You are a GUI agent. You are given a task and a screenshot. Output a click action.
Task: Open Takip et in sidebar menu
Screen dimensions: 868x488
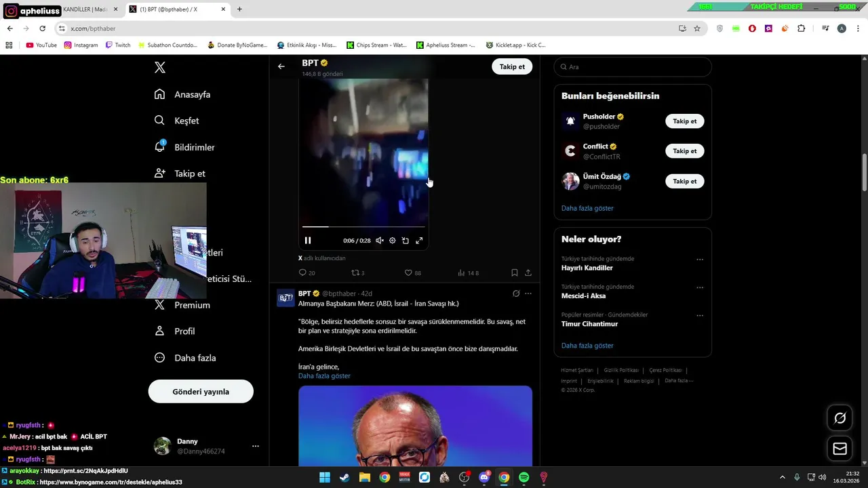pyautogui.click(x=180, y=174)
